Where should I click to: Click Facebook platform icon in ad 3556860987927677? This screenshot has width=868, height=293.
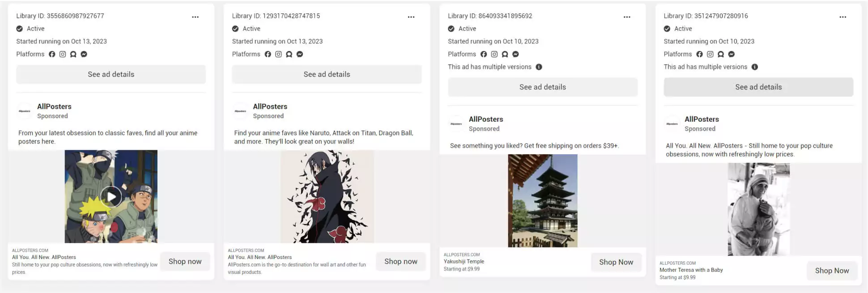click(x=52, y=54)
